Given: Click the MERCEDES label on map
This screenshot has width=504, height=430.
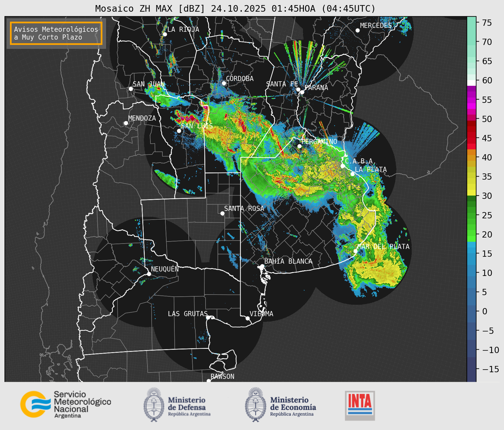Looking at the screenshot, I should pos(376,26).
